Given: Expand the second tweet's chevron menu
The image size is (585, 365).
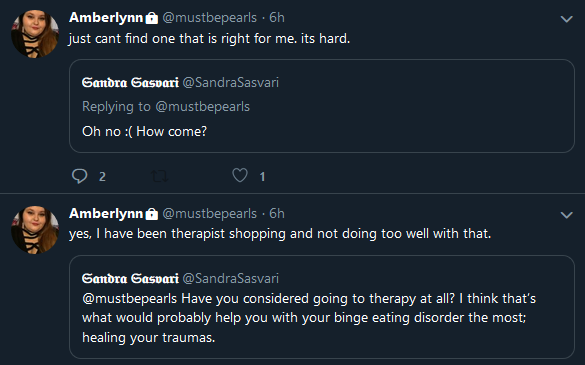Looking at the screenshot, I should pyautogui.click(x=566, y=215).
